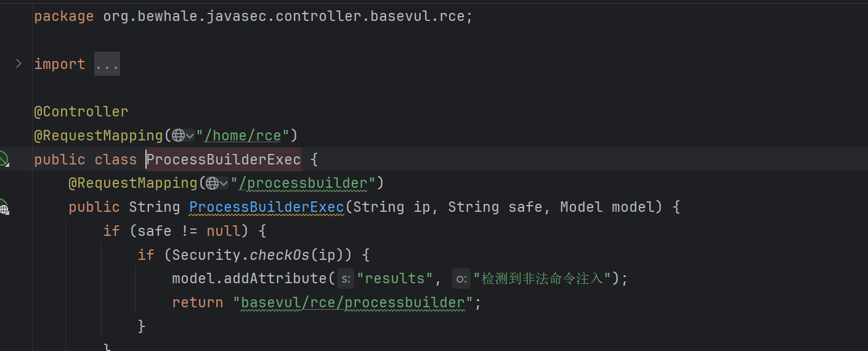Click the globe icon before "/home/rce"

[x=178, y=135]
